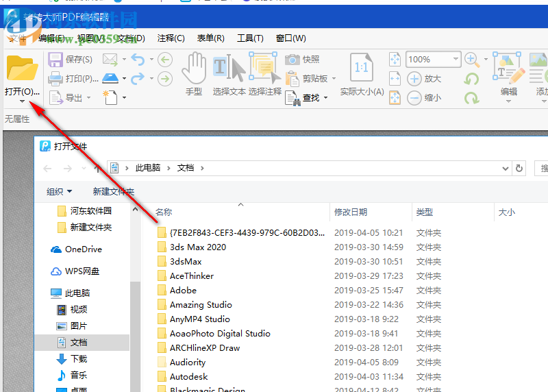
Task: Click the 文档 breadcrumb in address bar
Action: click(186, 168)
